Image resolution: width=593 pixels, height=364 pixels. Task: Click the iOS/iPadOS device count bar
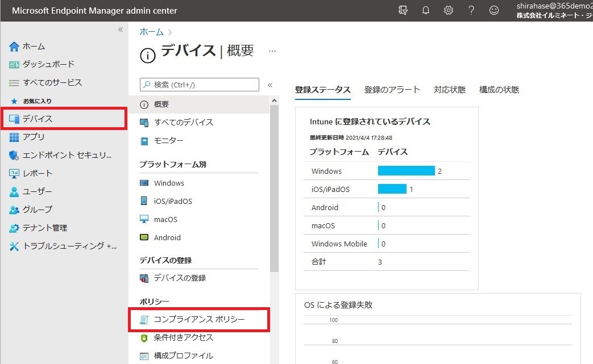[392, 189]
